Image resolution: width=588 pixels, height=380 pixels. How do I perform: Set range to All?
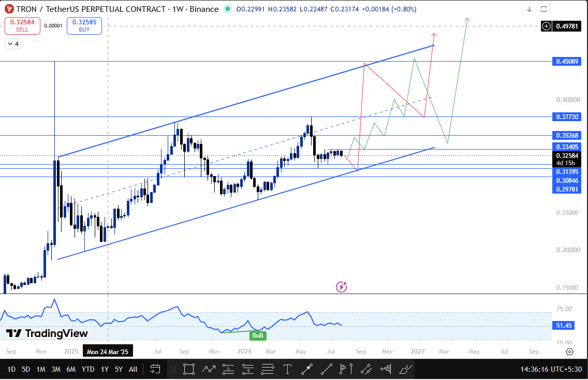(133, 369)
